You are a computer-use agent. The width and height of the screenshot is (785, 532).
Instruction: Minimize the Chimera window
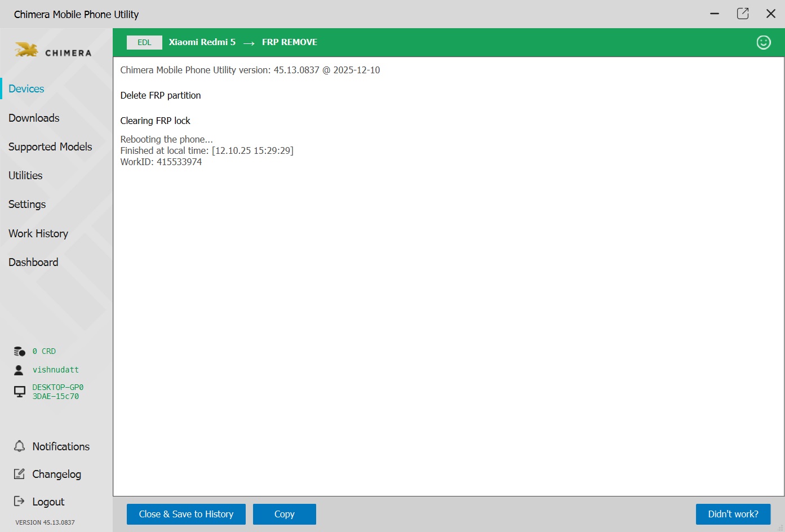coord(715,14)
